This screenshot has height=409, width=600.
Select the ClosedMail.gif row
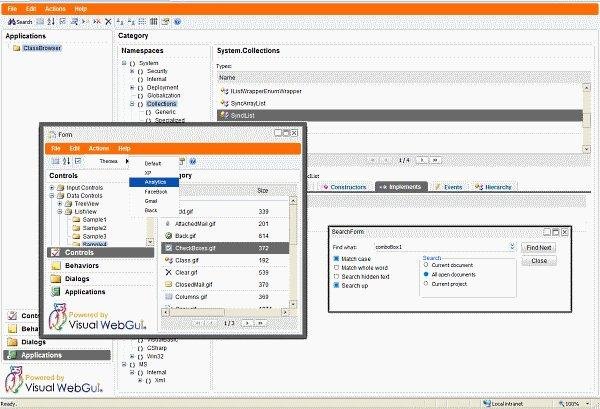point(225,285)
